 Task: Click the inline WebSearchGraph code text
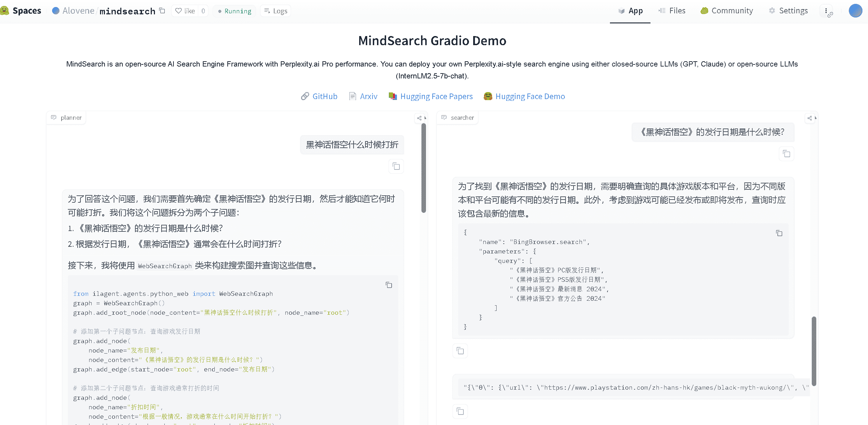165,266
